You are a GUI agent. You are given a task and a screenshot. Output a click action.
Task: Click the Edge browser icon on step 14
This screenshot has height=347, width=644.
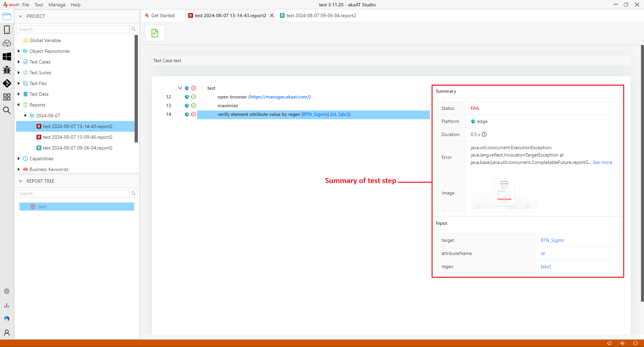187,114
